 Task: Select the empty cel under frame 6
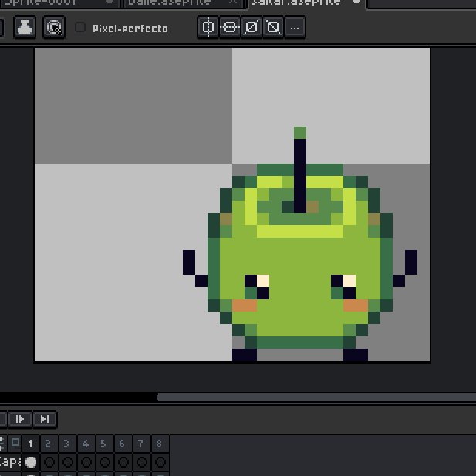click(x=123, y=462)
